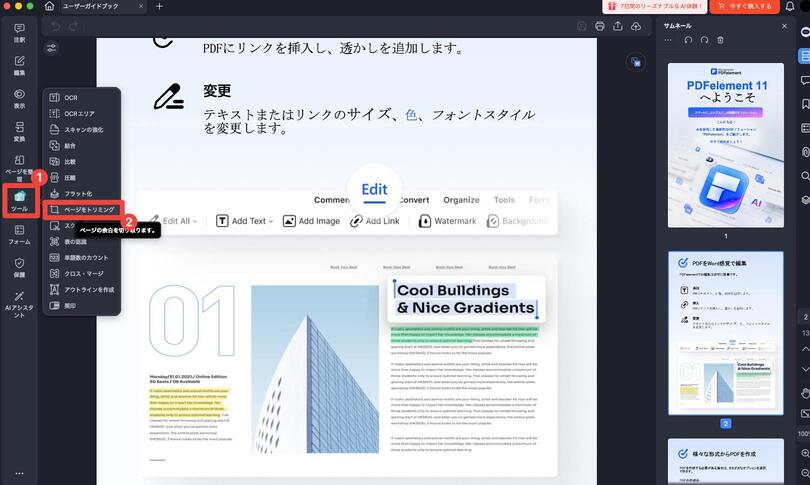This screenshot has width=810, height=485.
Task: Click the greyed save icon in the toolbar
Action: coord(582,26)
